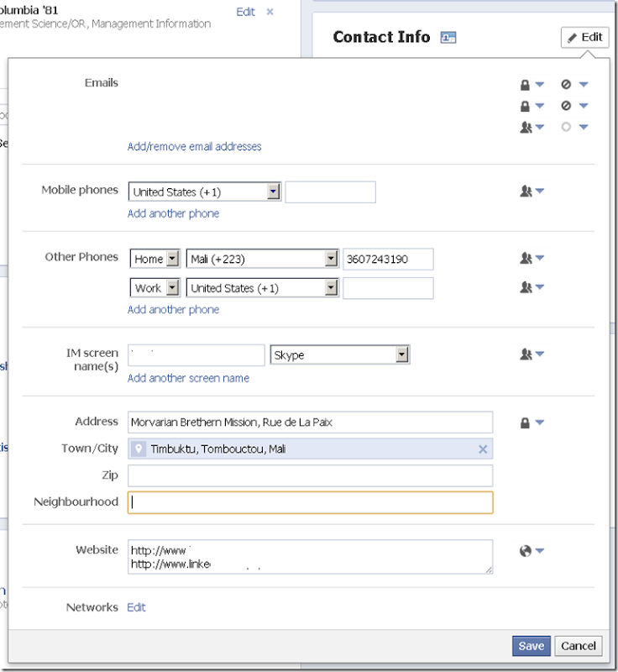The image size is (618, 672).
Task: Click the Save button
Action: click(531, 646)
